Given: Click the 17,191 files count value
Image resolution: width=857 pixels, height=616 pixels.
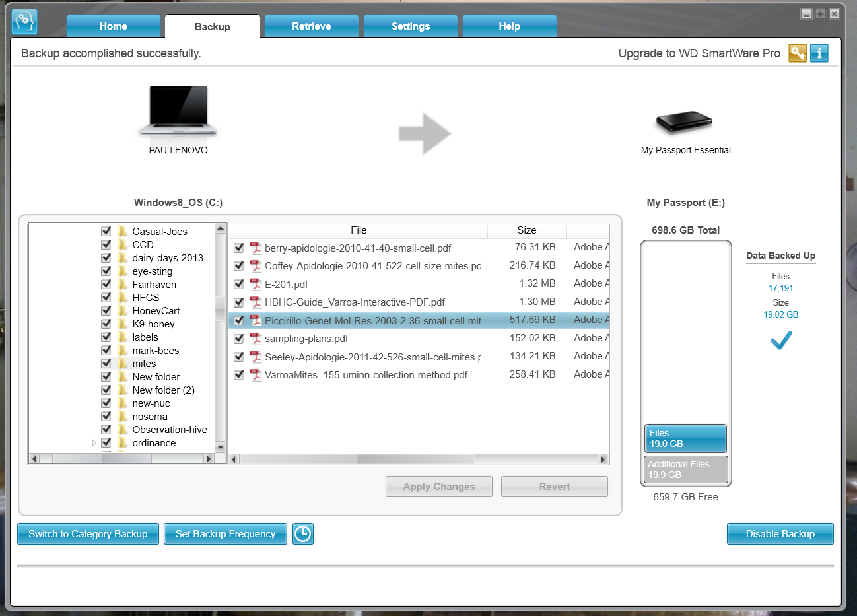Looking at the screenshot, I should point(780,288).
